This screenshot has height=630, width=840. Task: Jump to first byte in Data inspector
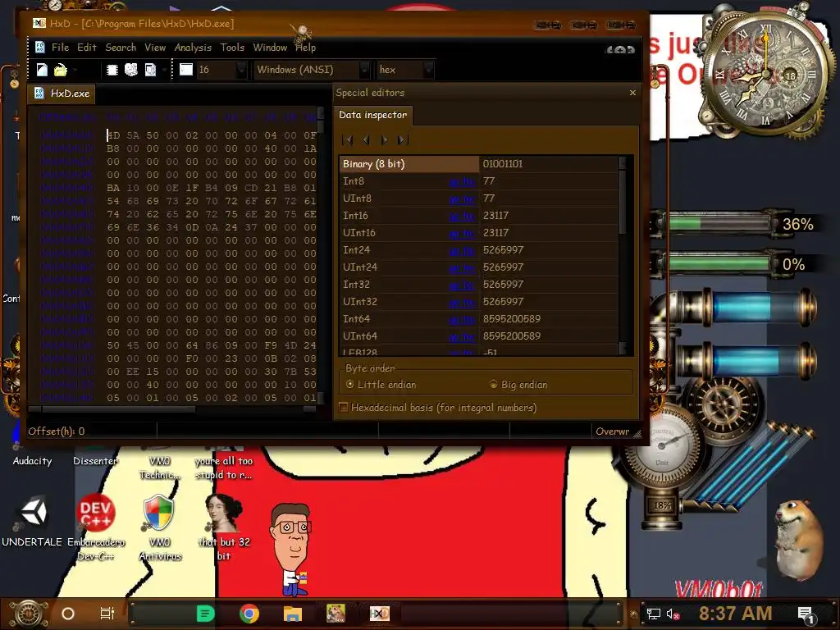(348, 139)
